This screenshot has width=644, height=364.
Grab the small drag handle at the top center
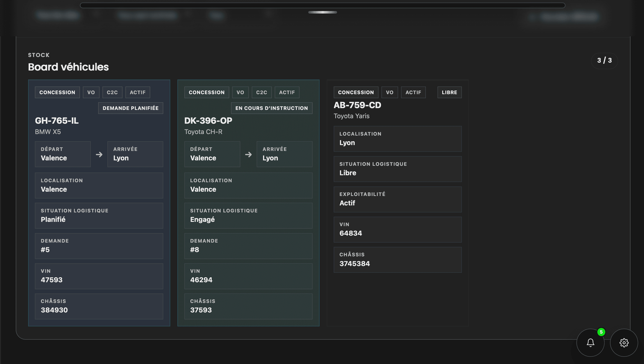pos(322,12)
